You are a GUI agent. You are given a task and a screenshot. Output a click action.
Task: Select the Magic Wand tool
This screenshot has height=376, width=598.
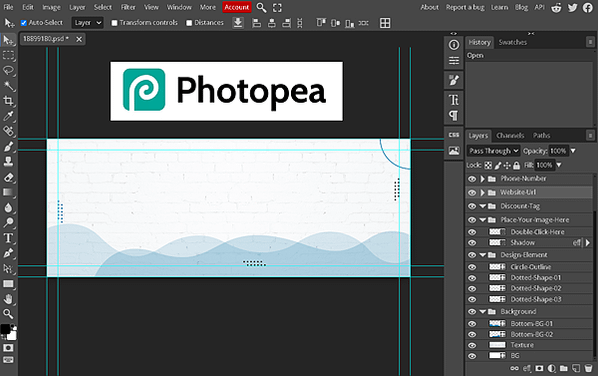coord(8,86)
